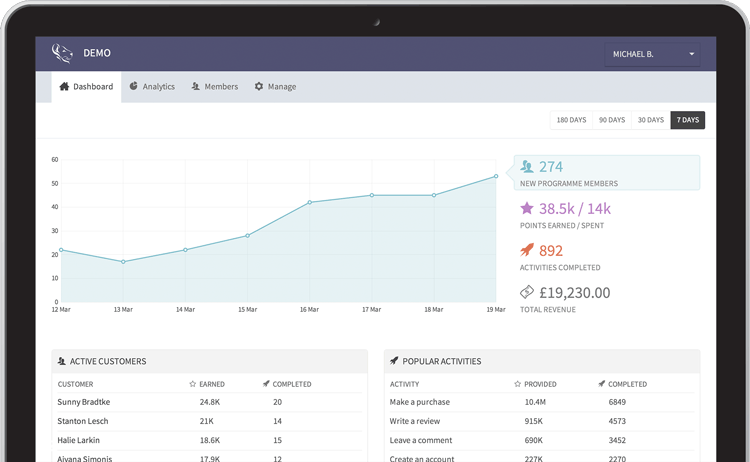Click the total revenue ticket icon
750x462 pixels.
(x=527, y=292)
